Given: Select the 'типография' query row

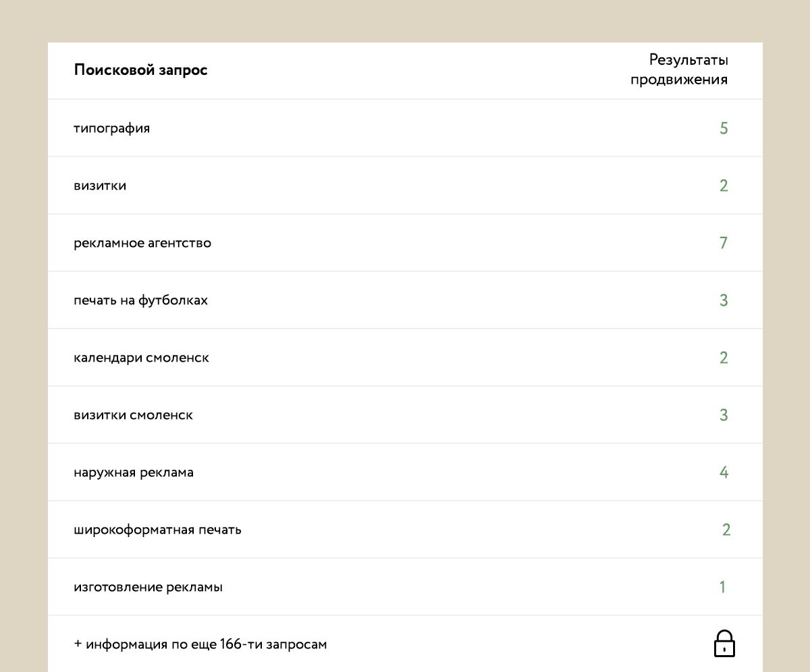Looking at the screenshot, I should click(112, 128).
